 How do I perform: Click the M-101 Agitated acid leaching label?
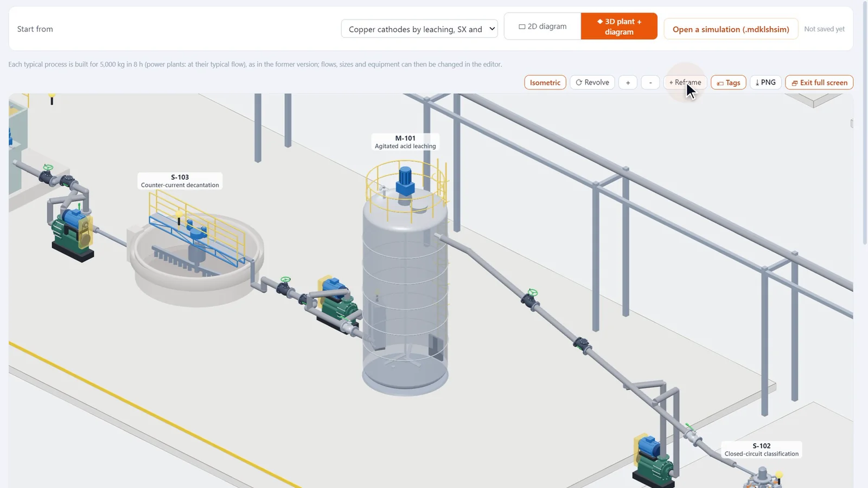(405, 142)
